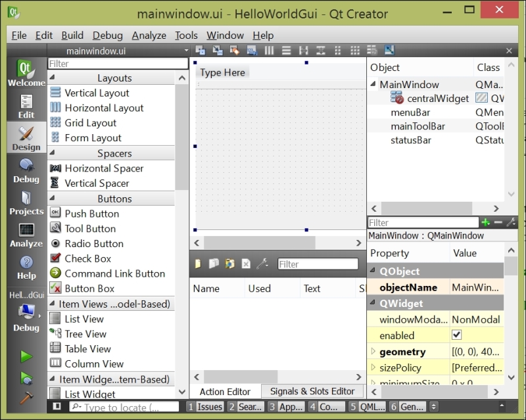526x420 pixels.
Task: Apply grid layout from toolbar
Action: [355, 51]
